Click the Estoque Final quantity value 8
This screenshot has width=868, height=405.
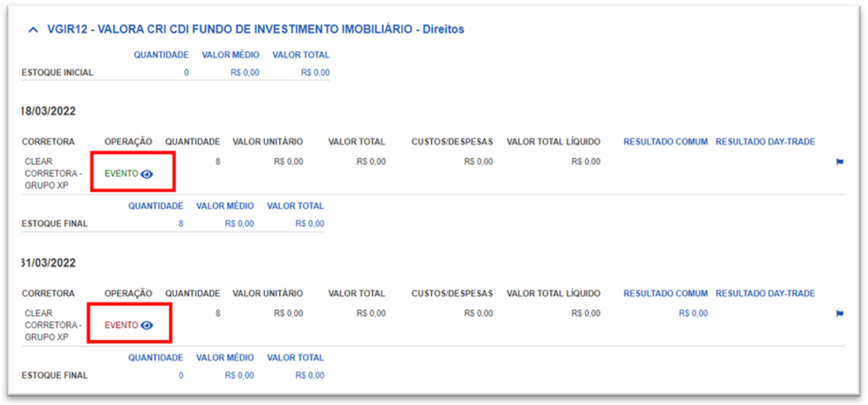click(x=181, y=224)
